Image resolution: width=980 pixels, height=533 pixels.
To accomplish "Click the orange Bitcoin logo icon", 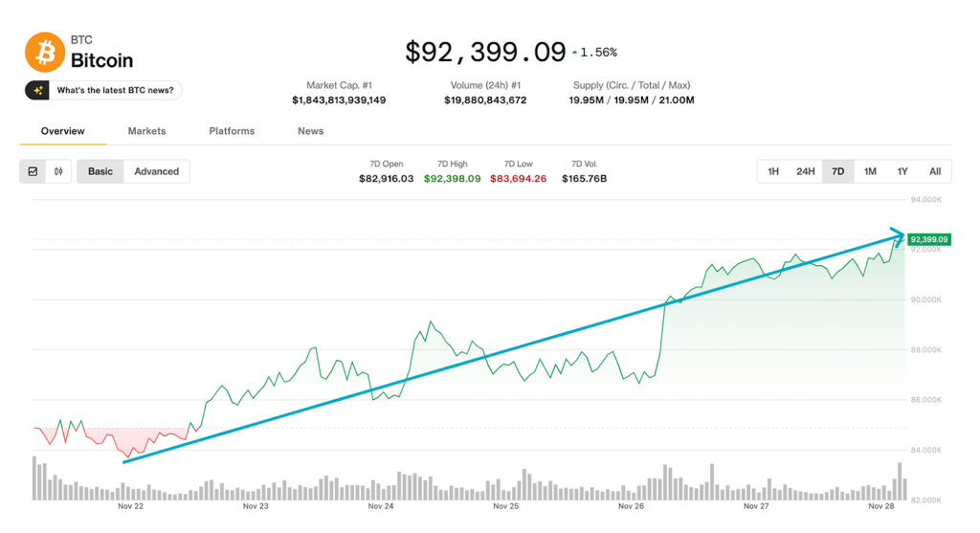I will (44, 52).
